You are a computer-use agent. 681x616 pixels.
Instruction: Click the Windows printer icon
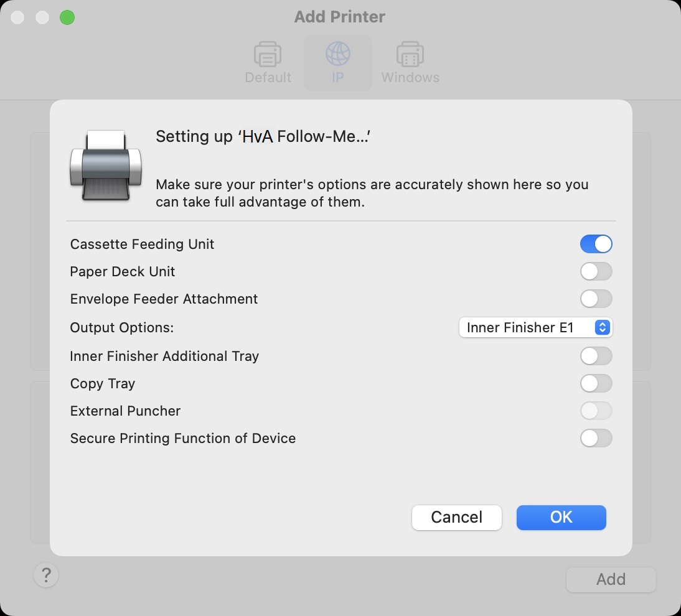point(410,55)
